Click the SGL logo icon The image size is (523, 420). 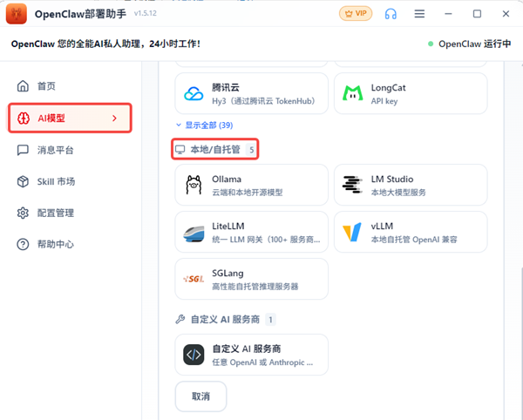[194, 279]
